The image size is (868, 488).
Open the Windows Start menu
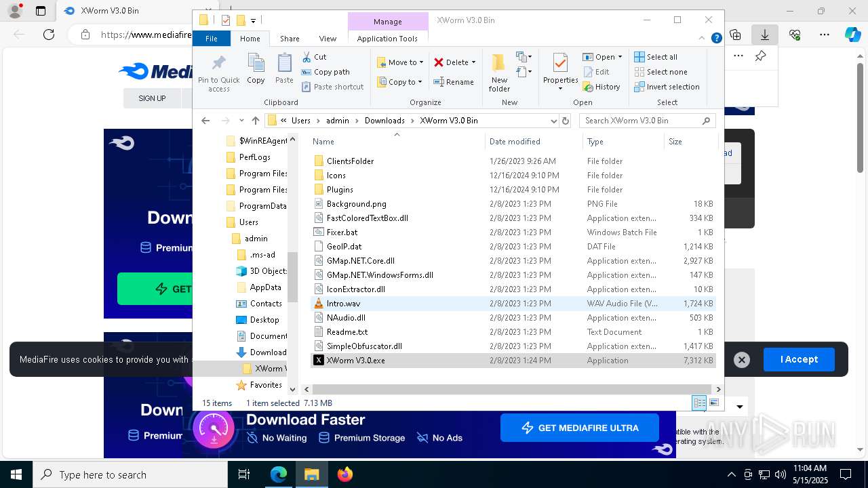click(16, 474)
